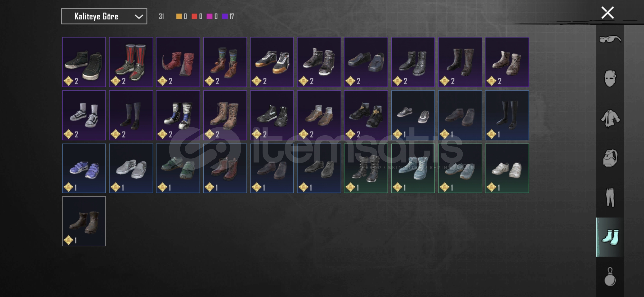Select the highlighted shoes category icon
This screenshot has width=644, height=297.
610,237
